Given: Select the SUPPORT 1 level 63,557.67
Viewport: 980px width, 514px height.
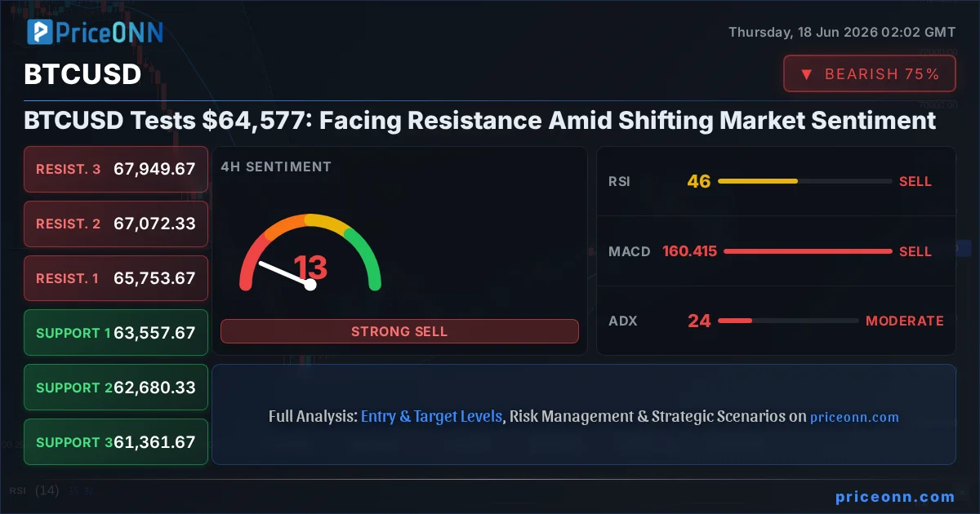Looking at the screenshot, I should coord(116,333).
